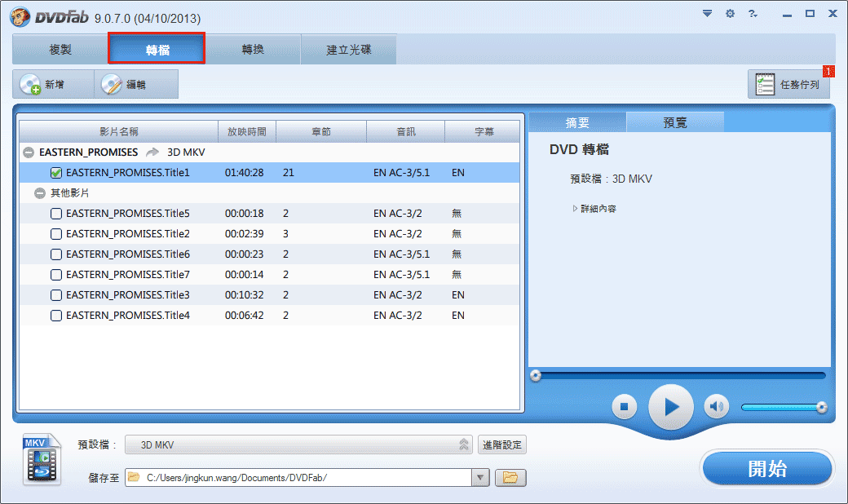The image size is (848, 504).
Task: Sort by the 影片名稱 column header
Action: (x=119, y=131)
